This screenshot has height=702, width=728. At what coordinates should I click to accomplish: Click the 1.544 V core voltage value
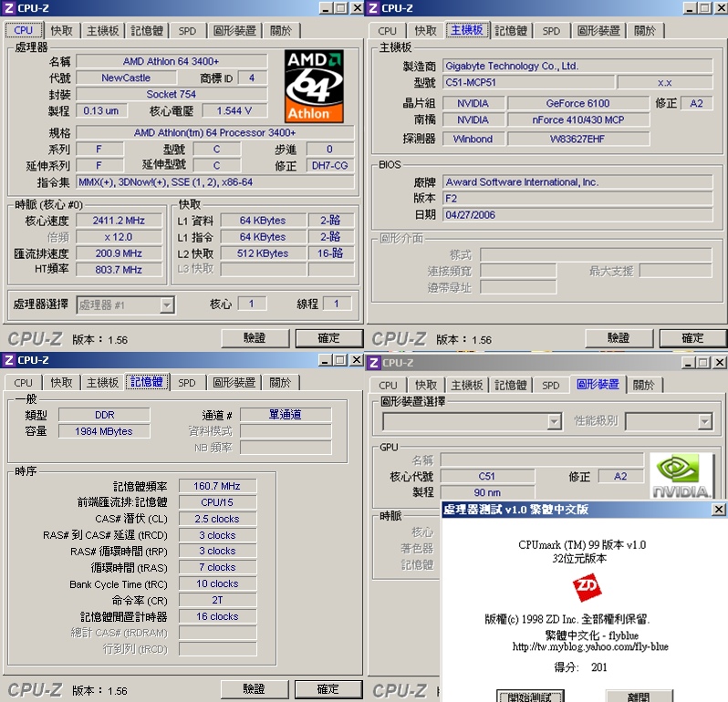(234, 110)
